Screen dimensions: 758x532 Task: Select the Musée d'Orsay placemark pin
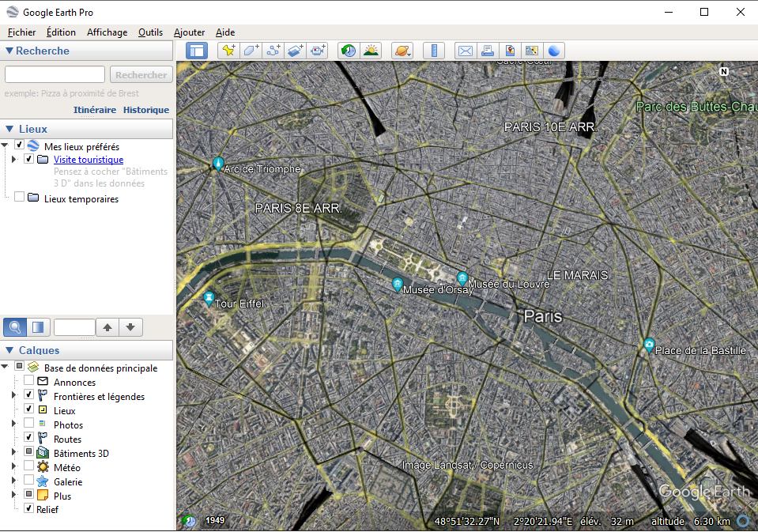tap(398, 285)
